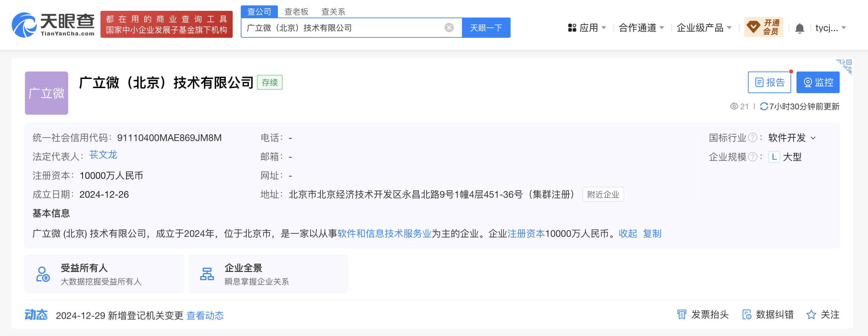
Task: Open the 软件和信息技术服务业 link
Action: coord(384,233)
